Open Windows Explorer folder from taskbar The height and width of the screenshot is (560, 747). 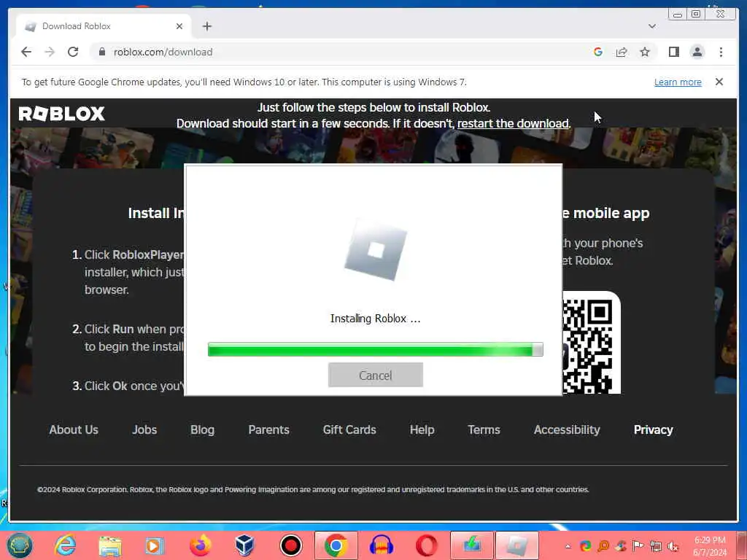tap(110, 545)
